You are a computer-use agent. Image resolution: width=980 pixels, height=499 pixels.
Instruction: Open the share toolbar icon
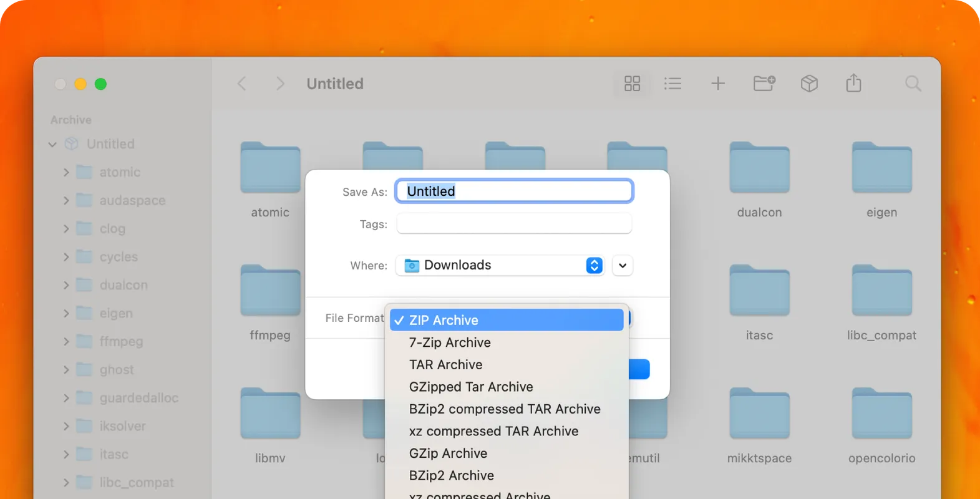pyautogui.click(x=853, y=84)
